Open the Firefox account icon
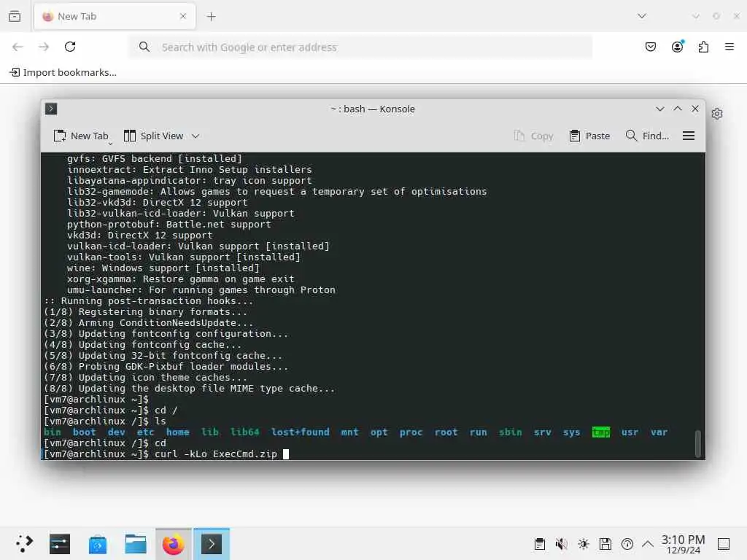Viewport: 747px width, 560px height. pos(677,46)
